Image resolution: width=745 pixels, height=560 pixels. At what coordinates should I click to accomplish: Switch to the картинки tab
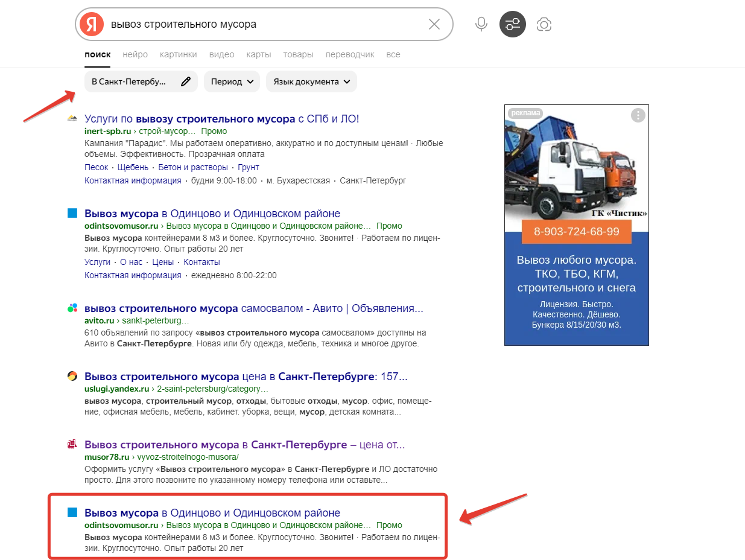179,54
